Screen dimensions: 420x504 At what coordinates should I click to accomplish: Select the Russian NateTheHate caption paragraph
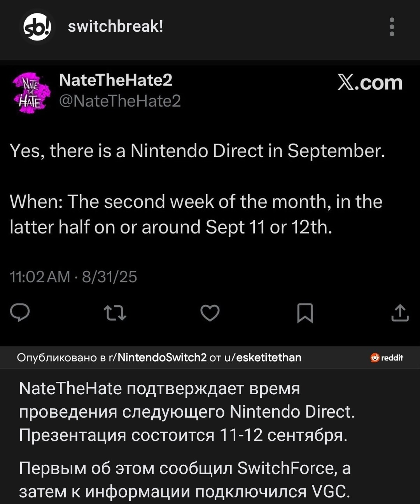(187, 412)
